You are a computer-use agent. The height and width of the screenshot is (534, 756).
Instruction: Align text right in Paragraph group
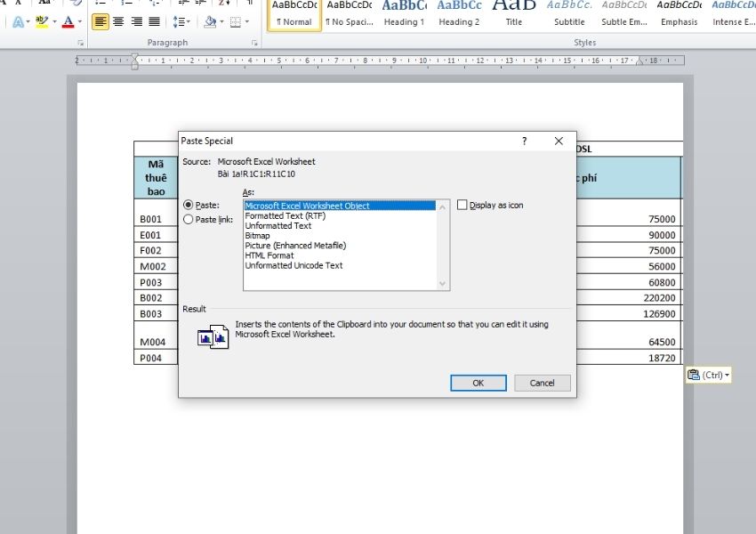[137, 21]
